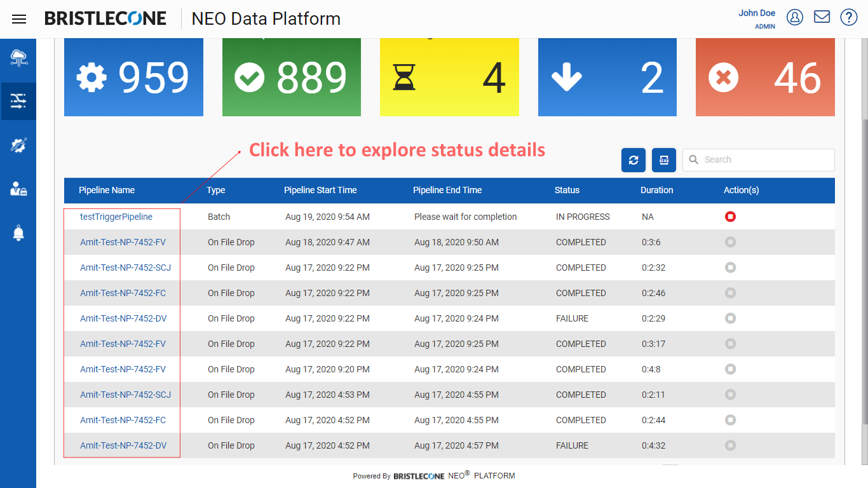The width and height of the screenshot is (868, 488).
Task: Refresh the pipeline list
Action: click(634, 160)
